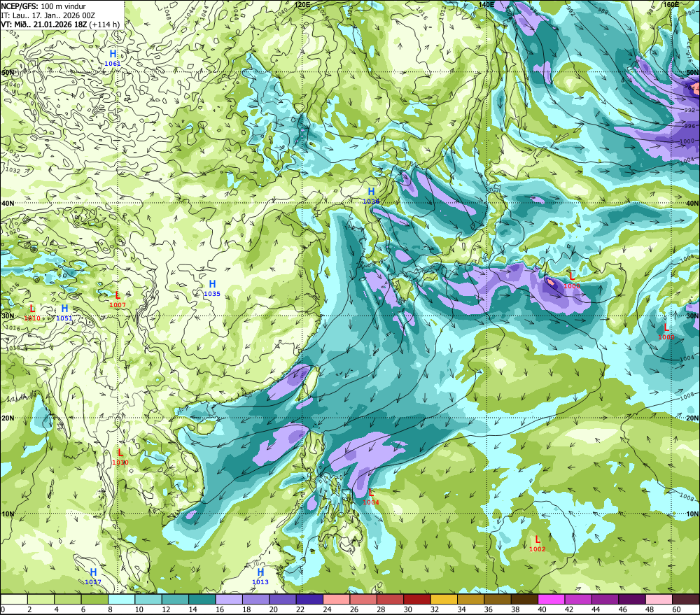Pick the legend swatch labeled 22

(310, 600)
